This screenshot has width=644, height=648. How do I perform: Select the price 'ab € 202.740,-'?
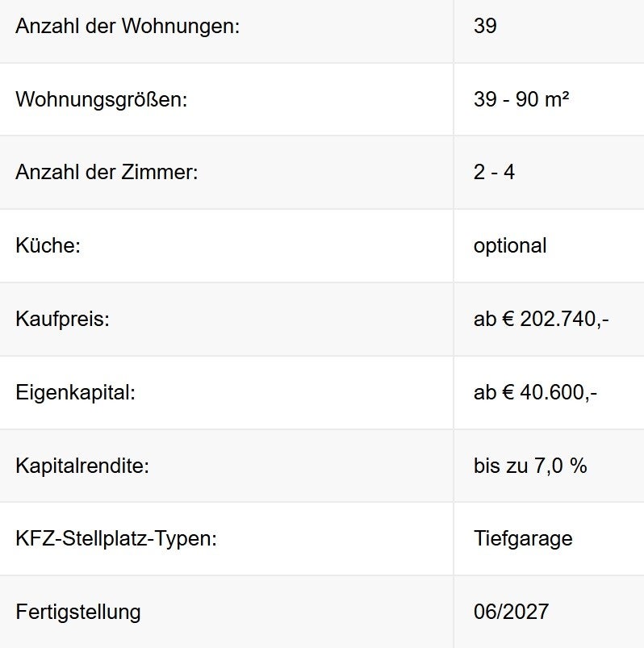(541, 319)
